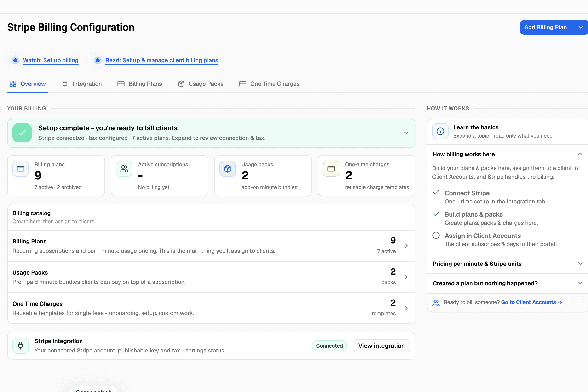
Task: Click the 'templates' label in One Time Charges row
Action: 384,313
